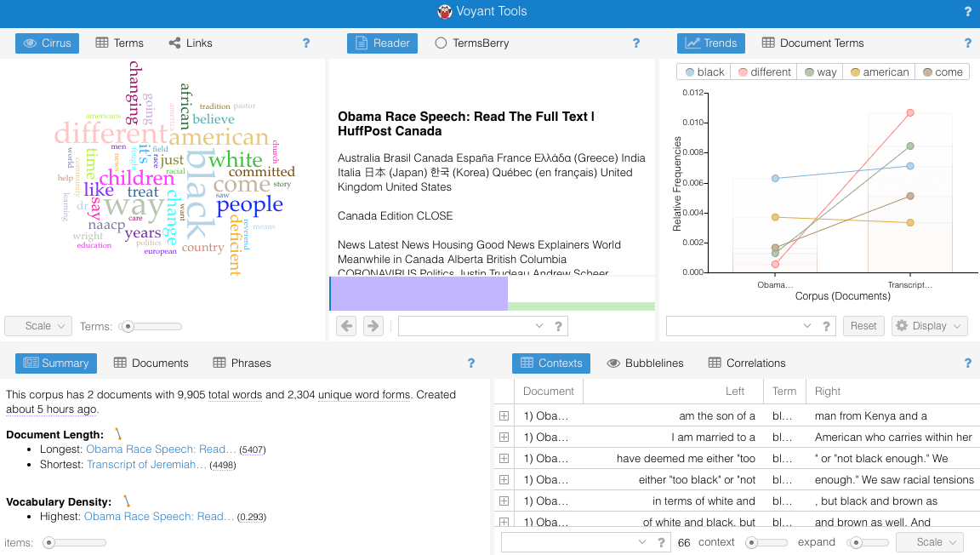Switch to the Document Terms tab
This screenshot has width=980, height=555.
point(812,43)
